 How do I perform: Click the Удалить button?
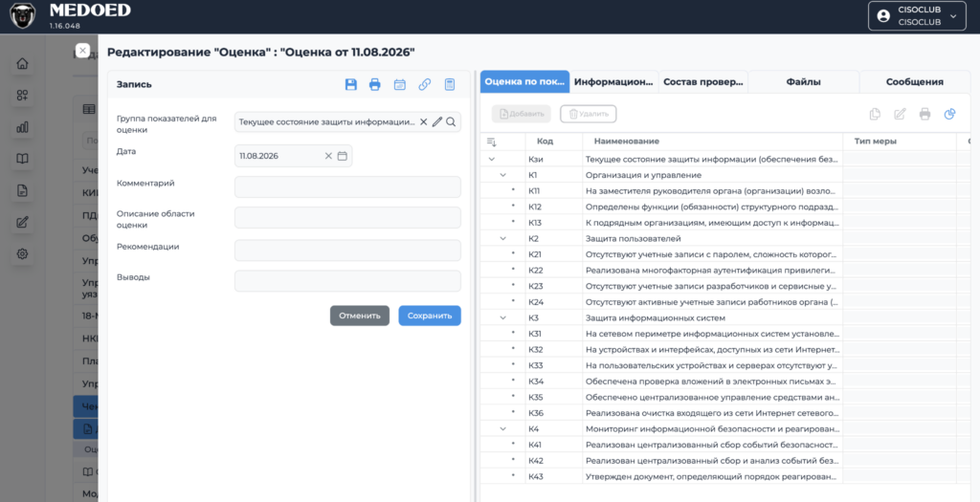click(x=589, y=114)
